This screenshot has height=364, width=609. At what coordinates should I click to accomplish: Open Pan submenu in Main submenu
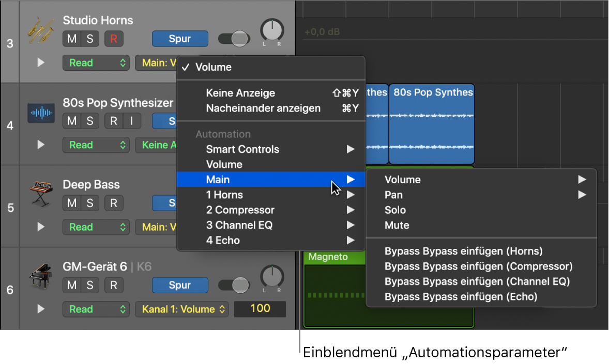tap(481, 195)
